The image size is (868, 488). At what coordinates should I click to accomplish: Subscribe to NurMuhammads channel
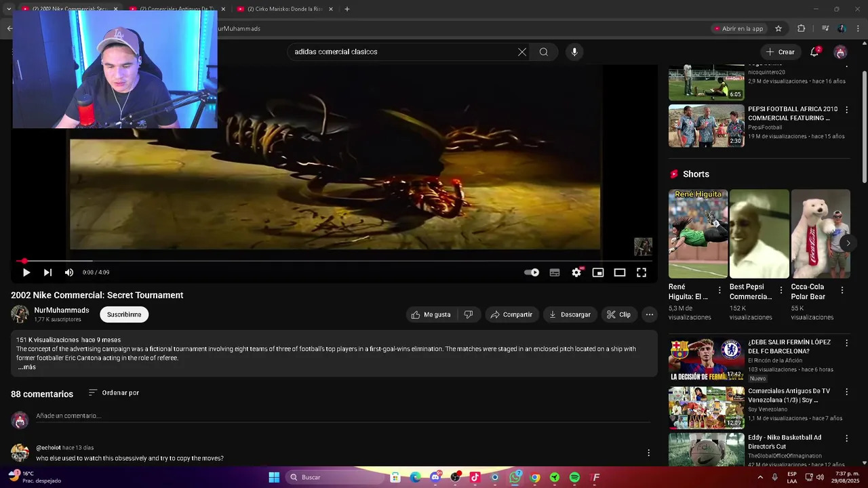pyautogui.click(x=124, y=314)
